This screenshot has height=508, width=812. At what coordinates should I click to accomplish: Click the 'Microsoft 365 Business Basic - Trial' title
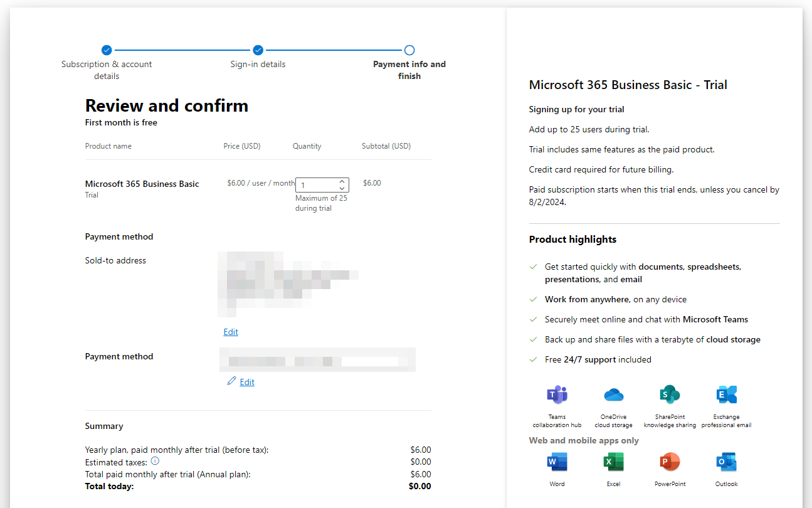[x=628, y=85]
